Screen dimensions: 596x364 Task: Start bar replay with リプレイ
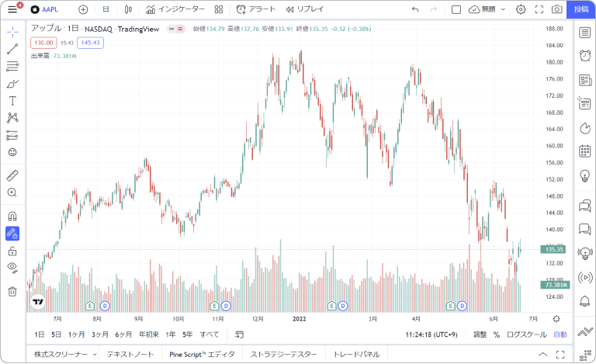305,9
